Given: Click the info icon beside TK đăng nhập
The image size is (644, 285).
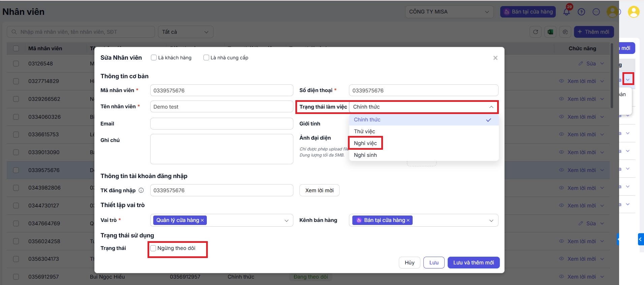Looking at the screenshot, I should coord(141,190).
